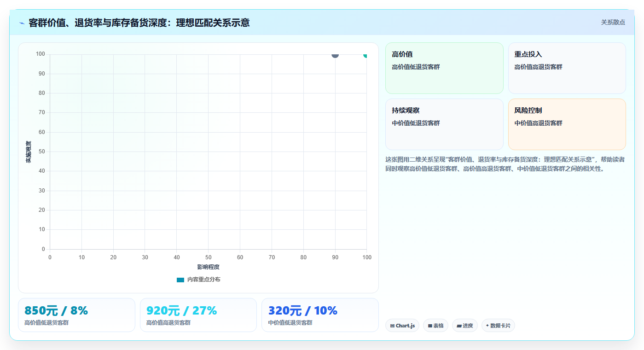
Task: Click the lightning icon beside the title
Action: pos(22,23)
